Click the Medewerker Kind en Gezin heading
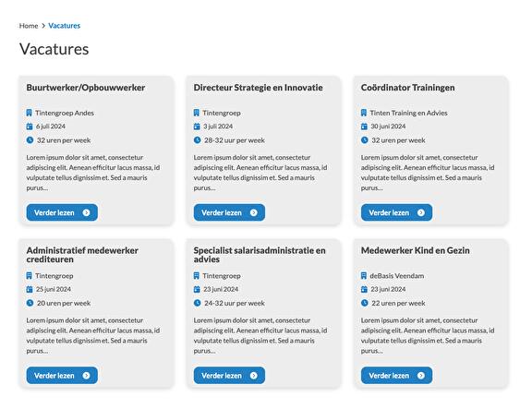 [x=416, y=250]
